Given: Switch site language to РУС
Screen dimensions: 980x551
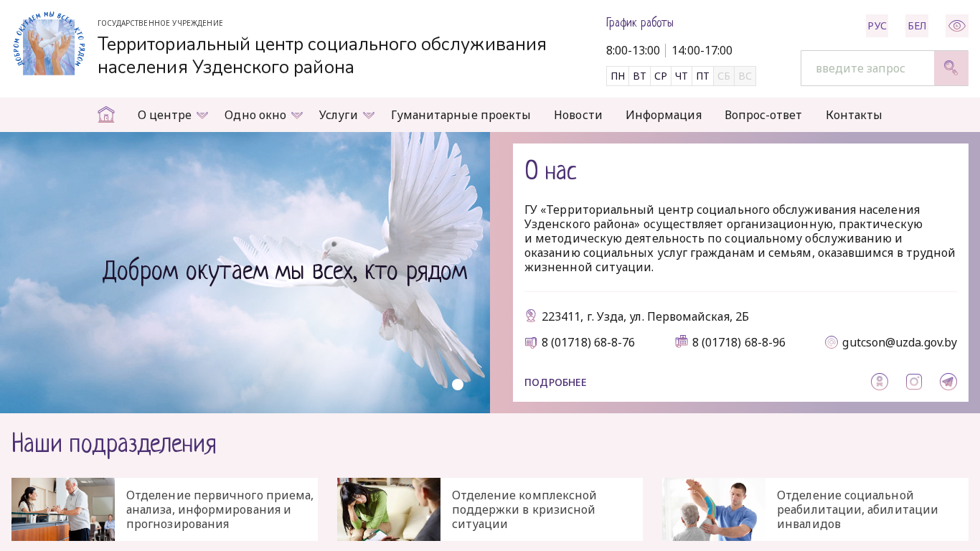Looking at the screenshot, I should pos(877,26).
